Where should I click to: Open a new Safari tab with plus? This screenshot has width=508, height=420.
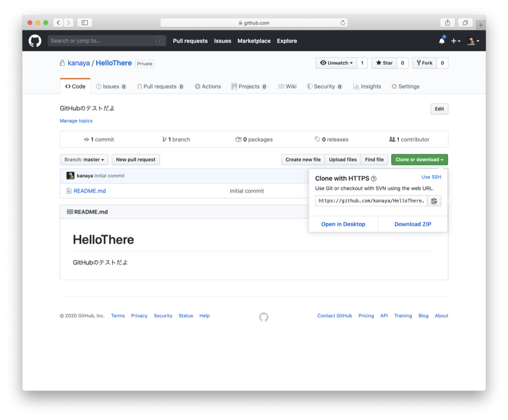coord(481,25)
